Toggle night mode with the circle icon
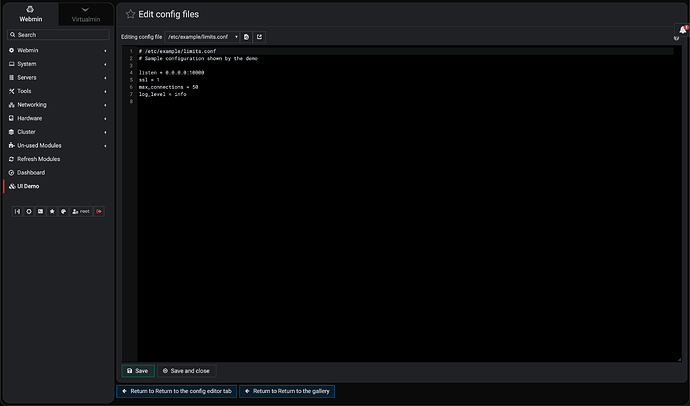This screenshot has width=690, height=406. 29,212
